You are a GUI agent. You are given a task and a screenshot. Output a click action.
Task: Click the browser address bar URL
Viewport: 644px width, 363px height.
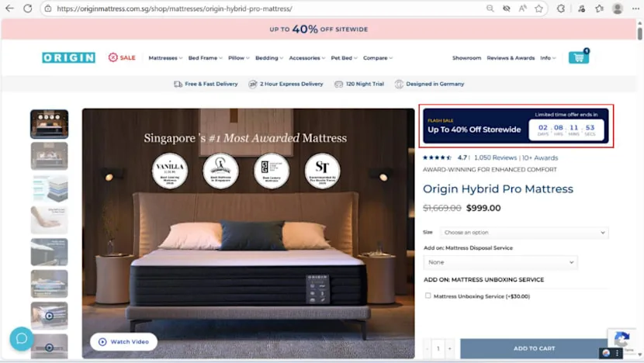[175, 9]
